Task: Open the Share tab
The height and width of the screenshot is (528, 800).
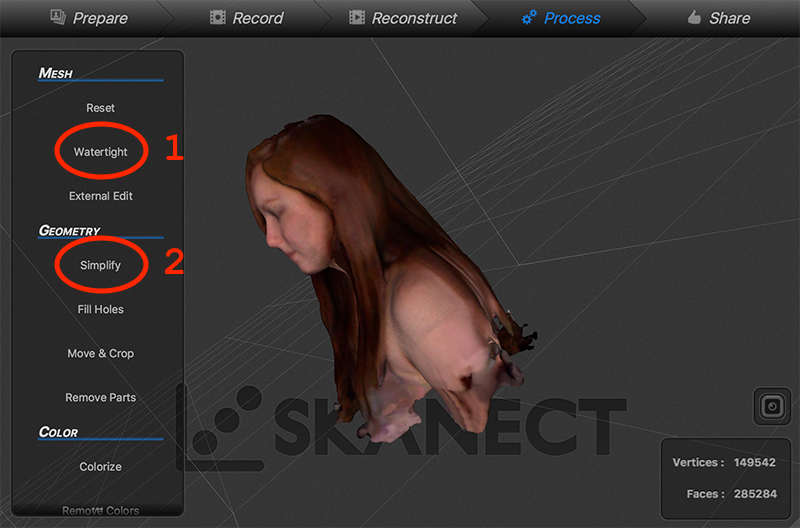Action: (719, 18)
